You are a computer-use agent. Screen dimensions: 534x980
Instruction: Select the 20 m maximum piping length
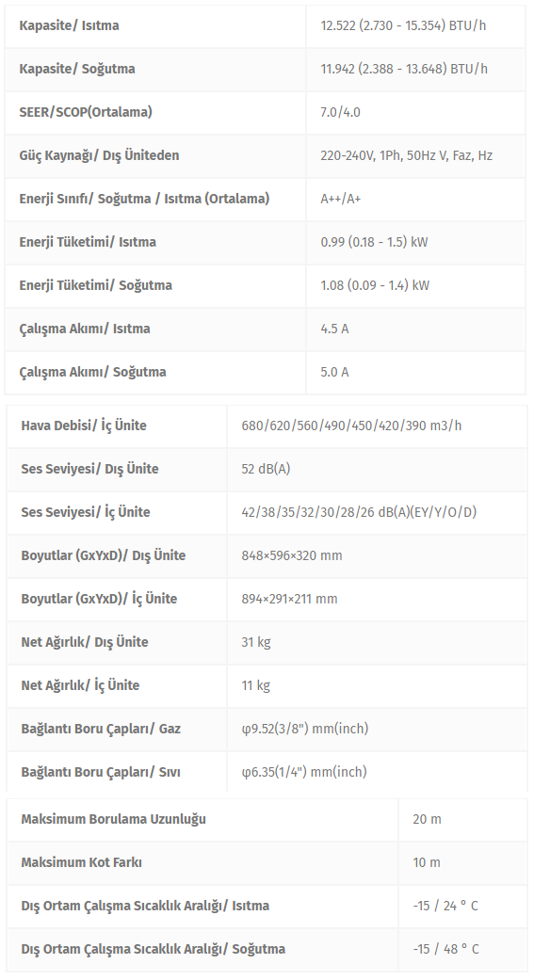pyautogui.click(x=427, y=819)
